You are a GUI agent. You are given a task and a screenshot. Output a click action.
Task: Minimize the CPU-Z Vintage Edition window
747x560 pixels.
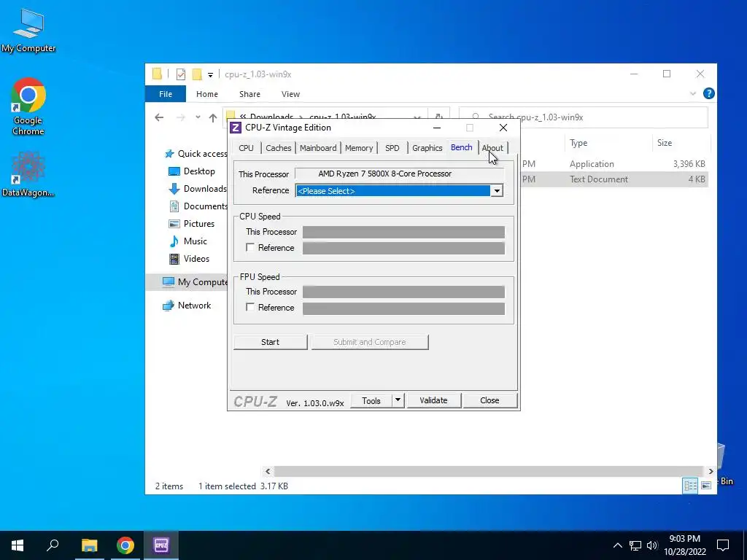point(437,128)
